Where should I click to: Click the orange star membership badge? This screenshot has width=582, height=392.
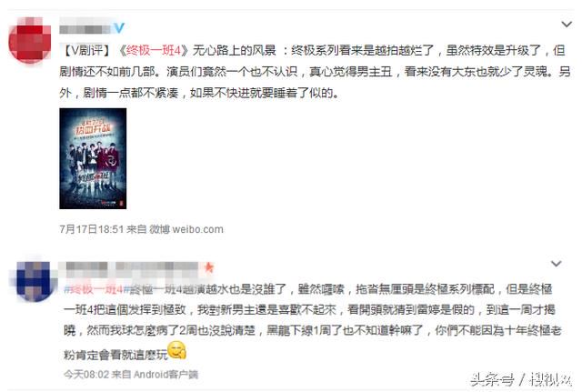209,266
